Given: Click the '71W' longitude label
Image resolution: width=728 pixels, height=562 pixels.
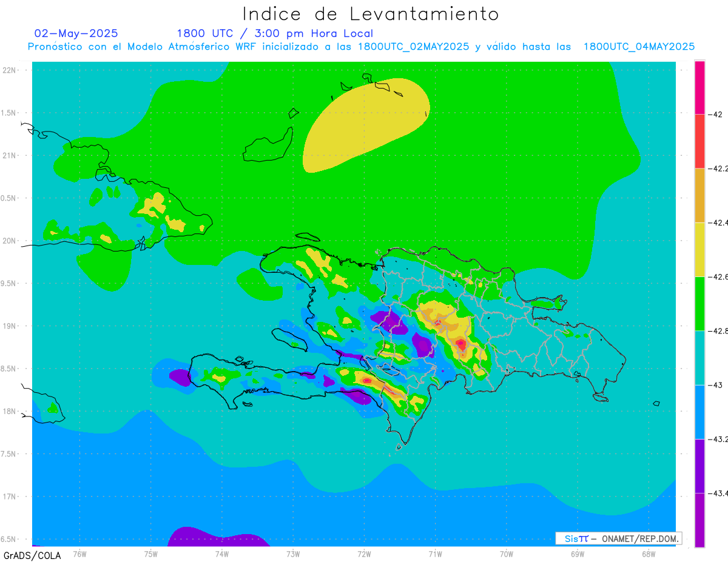Looking at the screenshot, I should coord(435,554).
